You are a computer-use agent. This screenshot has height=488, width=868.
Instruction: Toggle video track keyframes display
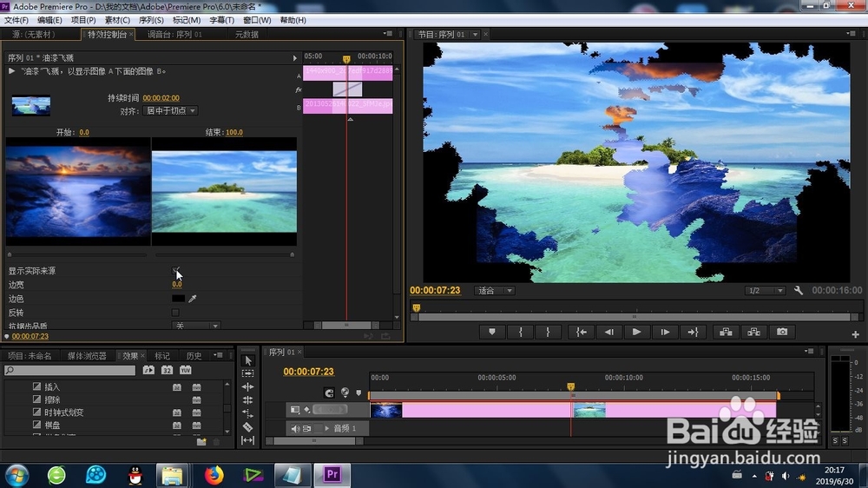pyautogui.click(x=307, y=409)
